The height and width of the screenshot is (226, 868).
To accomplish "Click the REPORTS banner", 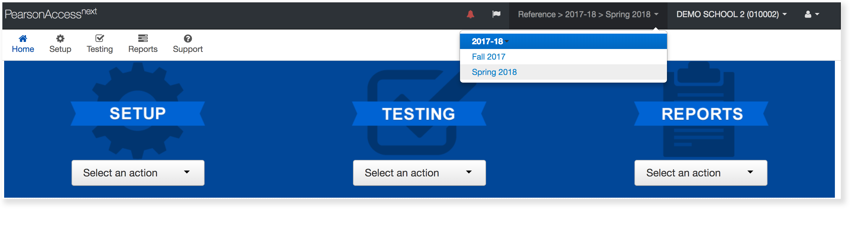I will 702,114.
